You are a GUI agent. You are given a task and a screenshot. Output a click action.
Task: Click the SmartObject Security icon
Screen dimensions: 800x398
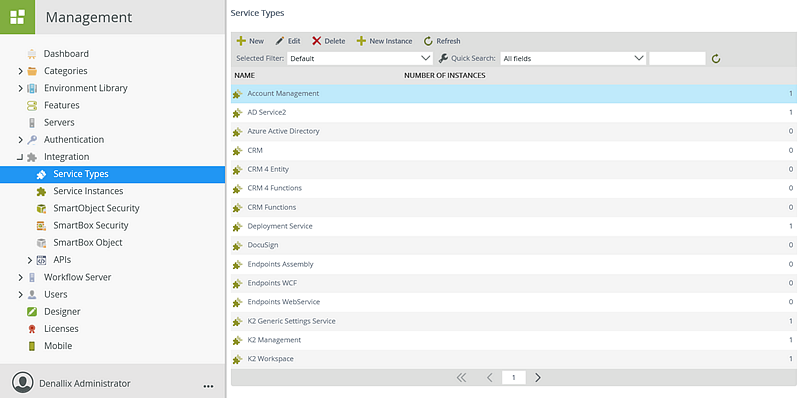[41, 209]
